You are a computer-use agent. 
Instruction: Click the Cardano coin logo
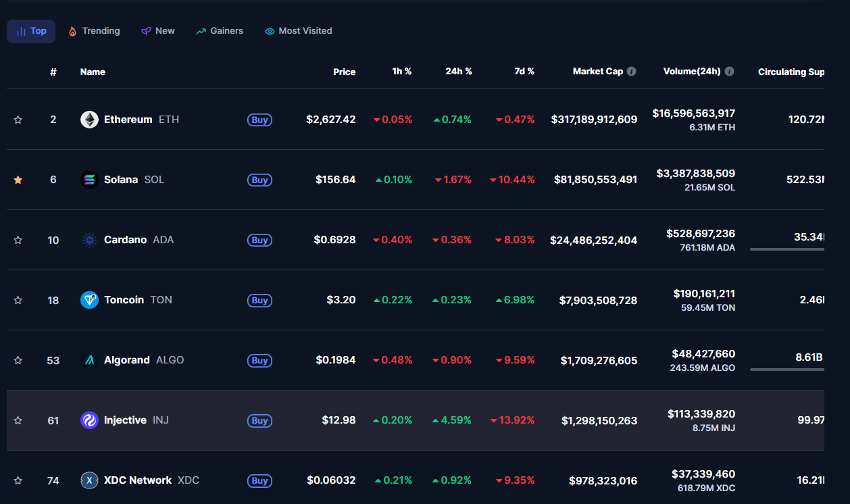coord(89,240)
